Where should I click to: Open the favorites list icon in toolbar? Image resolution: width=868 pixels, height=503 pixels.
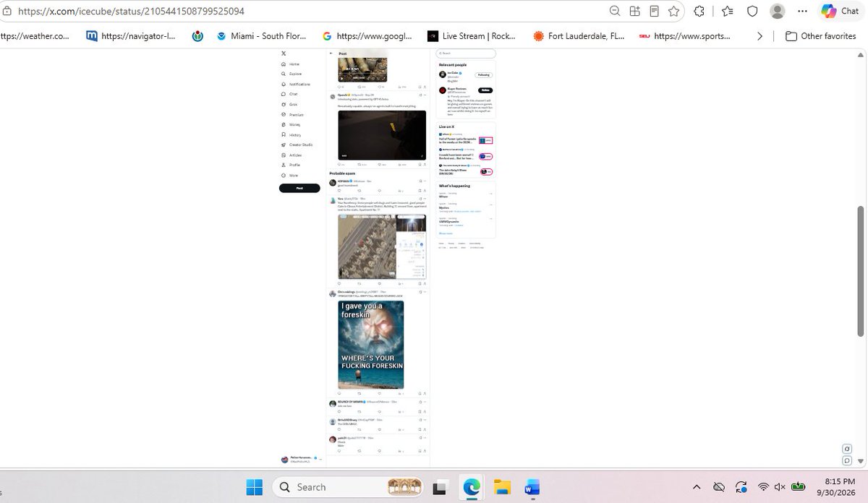pyautogui.click(x=728, y=11)
